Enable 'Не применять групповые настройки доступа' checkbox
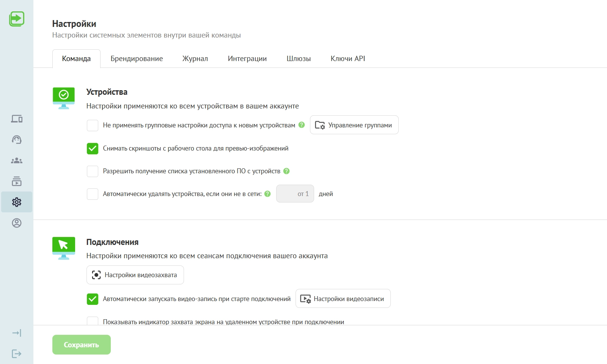 click(x=93, y=126)
